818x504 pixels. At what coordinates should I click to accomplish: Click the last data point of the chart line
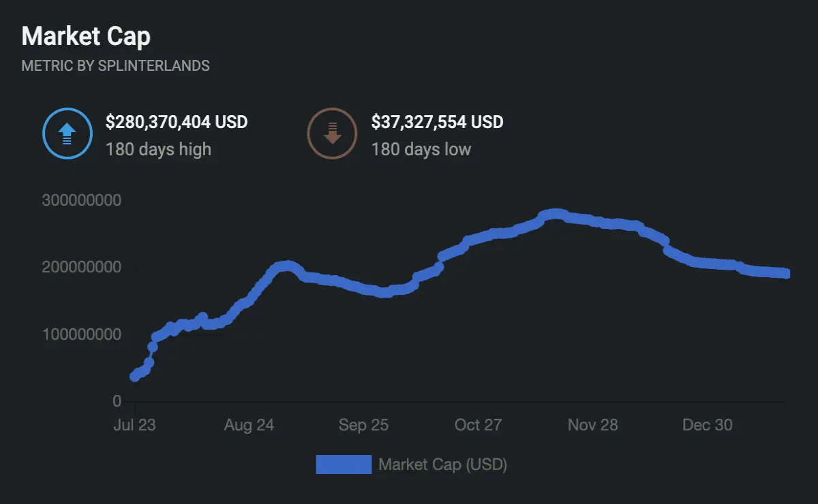coord(785,274)
